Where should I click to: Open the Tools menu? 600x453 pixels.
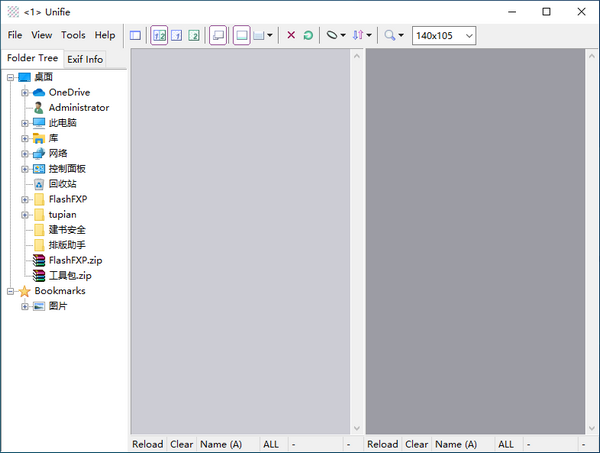click(73, 35)
